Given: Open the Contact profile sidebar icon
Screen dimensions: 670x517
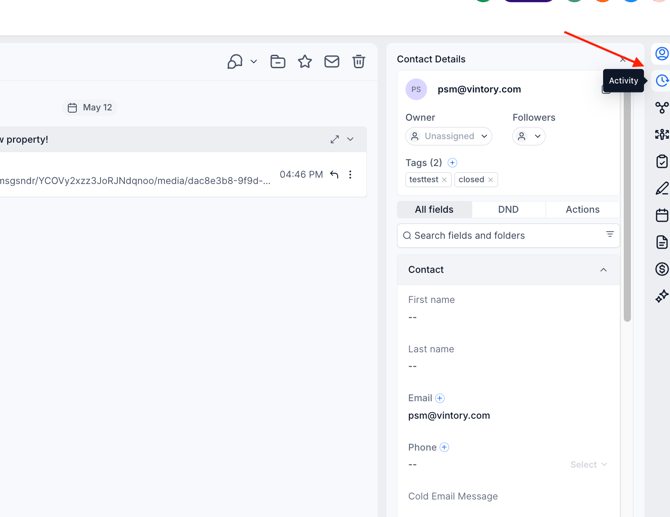Looking at the screenshot, I should coord(661,54).
